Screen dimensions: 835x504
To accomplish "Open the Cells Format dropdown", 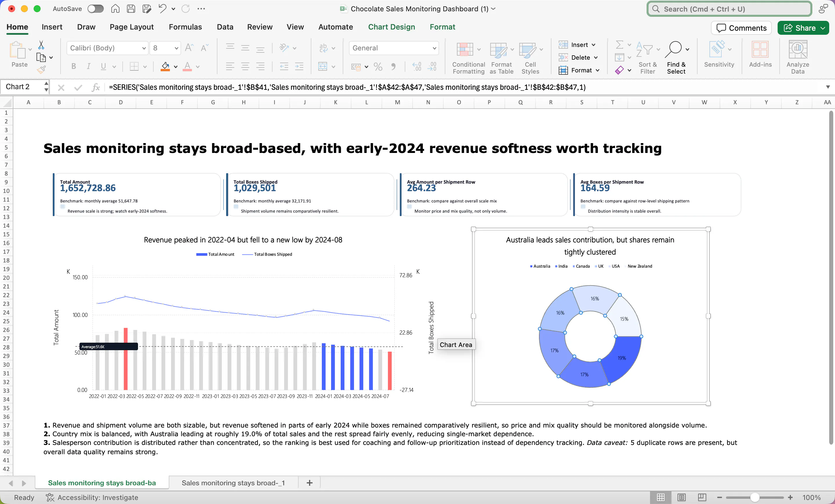I will (x=579, y=70).
